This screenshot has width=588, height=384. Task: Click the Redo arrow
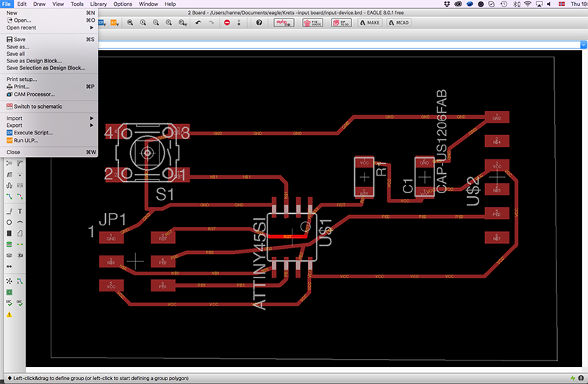click(211, 23)
